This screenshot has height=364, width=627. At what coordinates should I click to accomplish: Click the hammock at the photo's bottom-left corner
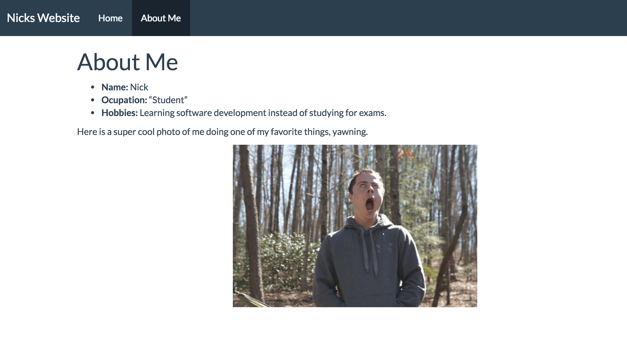tap(249, 299)
